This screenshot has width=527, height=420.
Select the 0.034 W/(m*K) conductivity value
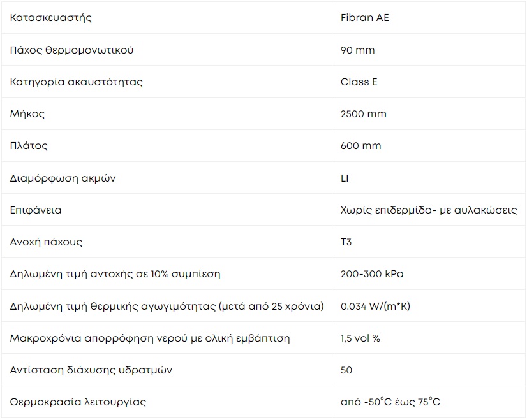click(375, 306)
